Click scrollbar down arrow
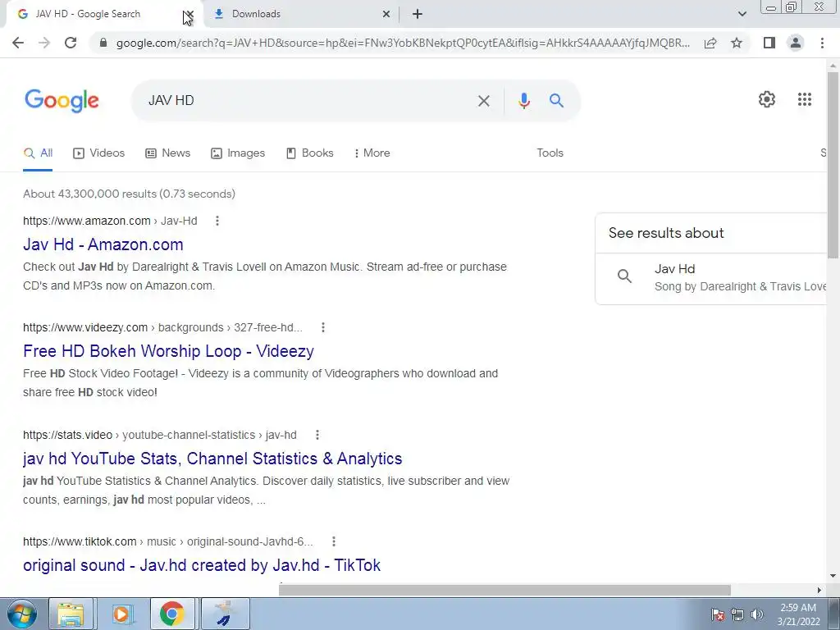The image size is (840, 630). [833, 577]
